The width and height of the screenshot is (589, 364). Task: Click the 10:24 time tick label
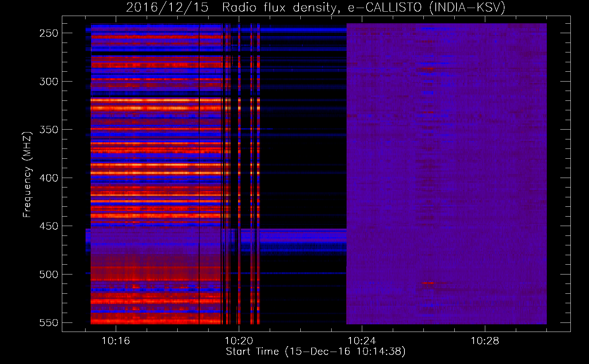pos(362,341)
